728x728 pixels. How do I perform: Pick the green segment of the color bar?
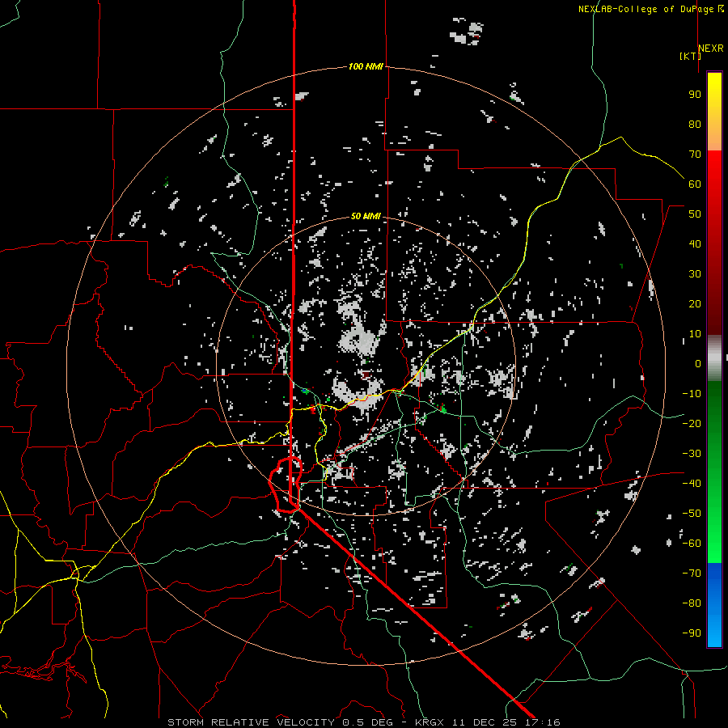[x=714, y=472]
